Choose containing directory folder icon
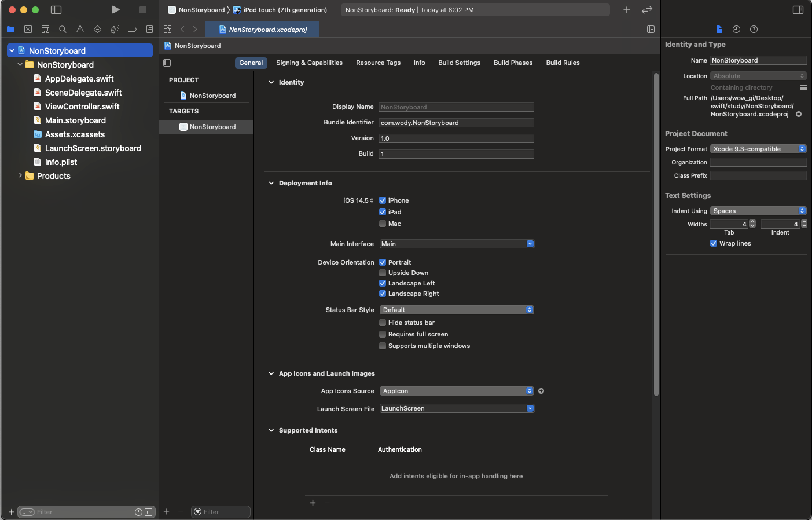812x520 pixels. (803, 87)
